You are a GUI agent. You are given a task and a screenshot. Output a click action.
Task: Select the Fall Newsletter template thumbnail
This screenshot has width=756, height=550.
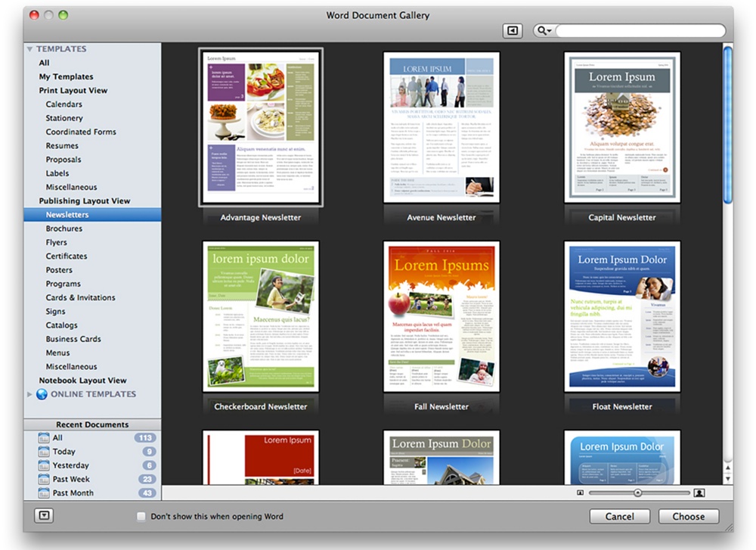[442, 316]
